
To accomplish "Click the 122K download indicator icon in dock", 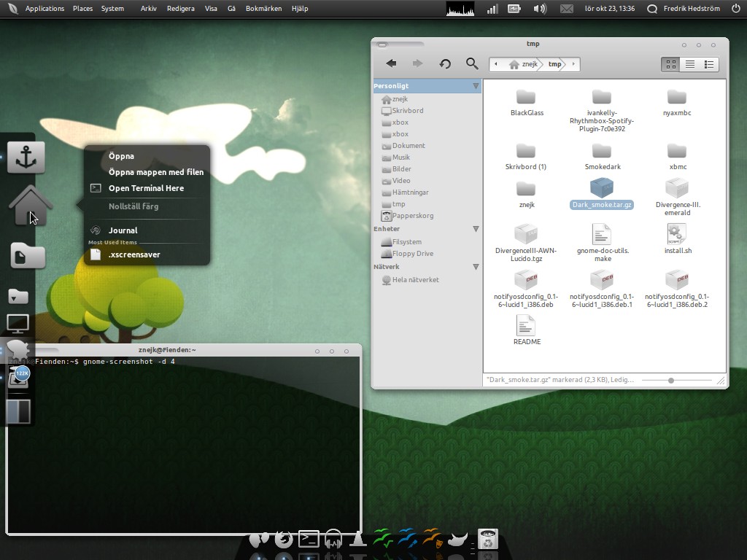I will coord(19,378).
